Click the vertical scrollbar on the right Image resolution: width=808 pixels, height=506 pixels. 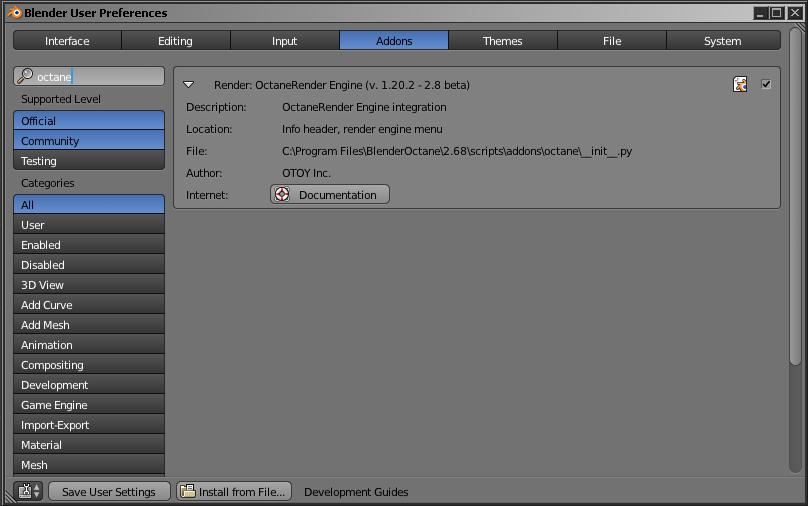coord(796,196)
